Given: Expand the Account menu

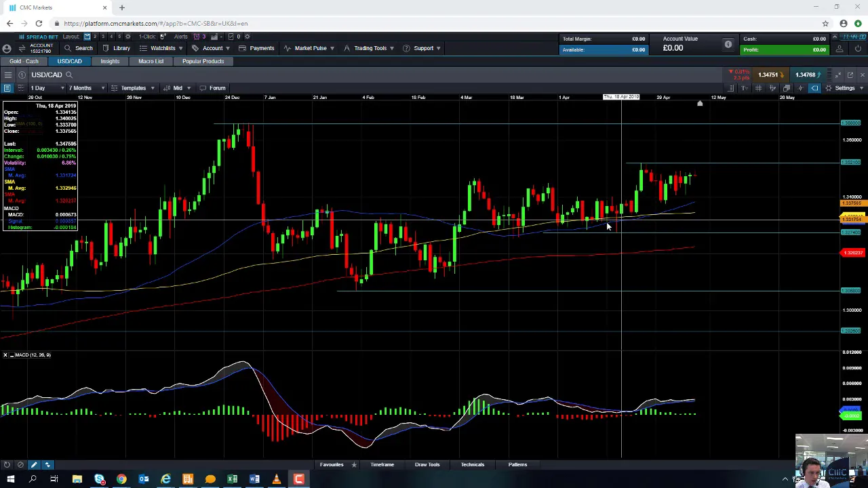Looking at the screenshot, I should point(211,48).
